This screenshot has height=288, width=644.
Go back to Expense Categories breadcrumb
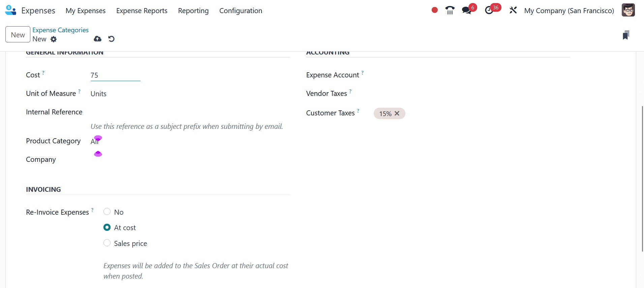[x=60, y=30]
